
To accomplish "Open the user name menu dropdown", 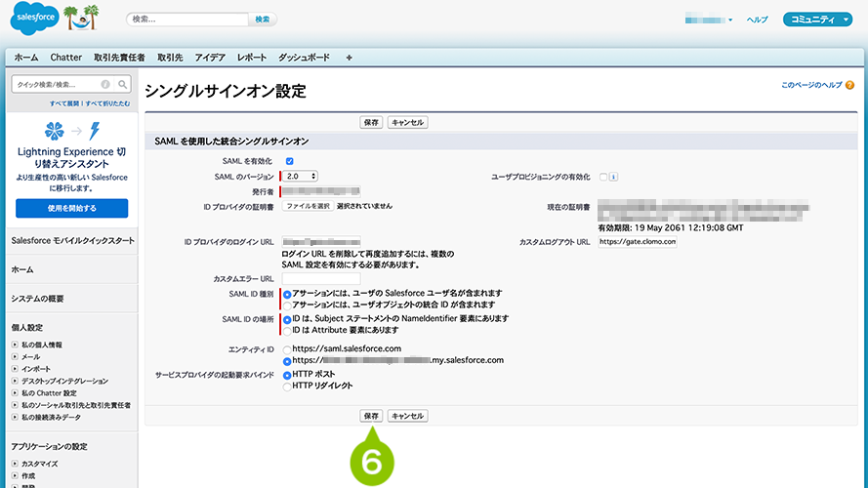I will click(730, 20).
